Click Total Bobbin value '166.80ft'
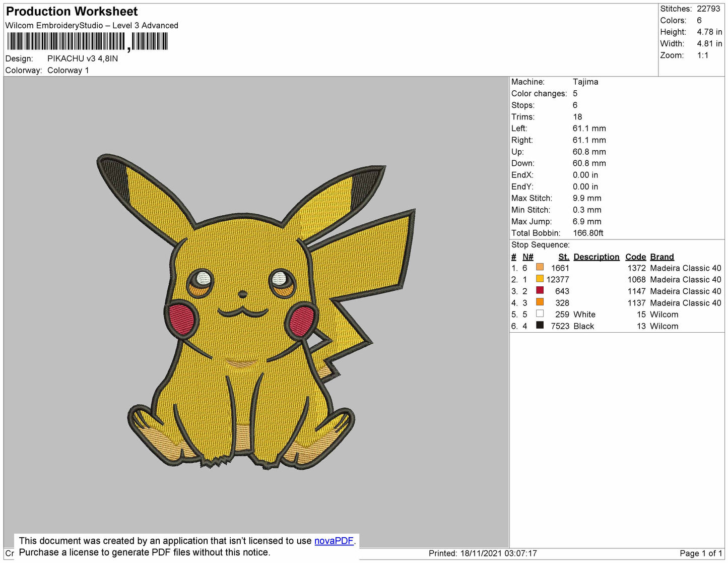Viewport: 728px width, 563px height. click(588, 233)
